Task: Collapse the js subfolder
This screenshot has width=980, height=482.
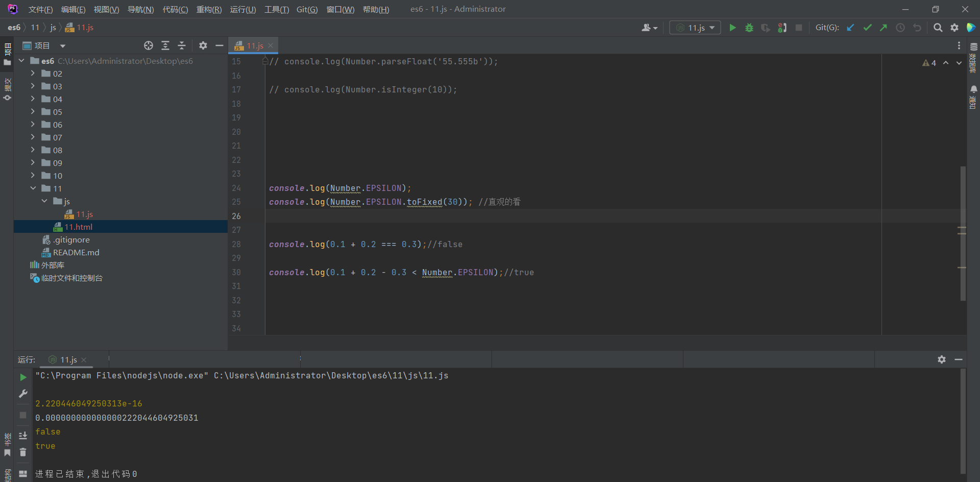Action: [x=44, y=201]
